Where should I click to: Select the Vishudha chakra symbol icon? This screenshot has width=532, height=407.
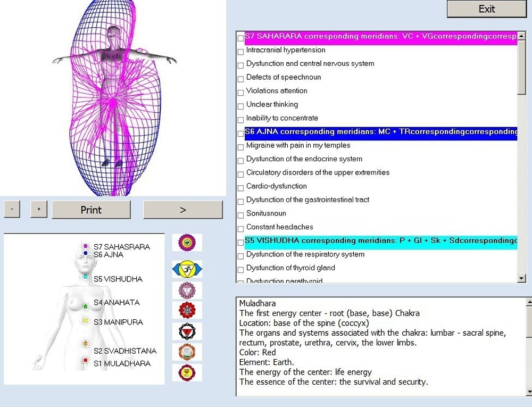click(x=187, y=289)
